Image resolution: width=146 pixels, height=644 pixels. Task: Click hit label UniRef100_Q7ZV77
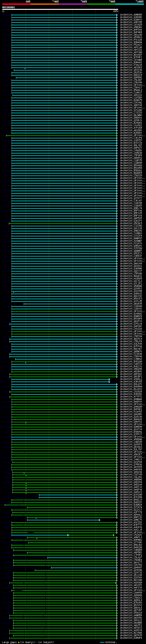click(x=131, y=198)
